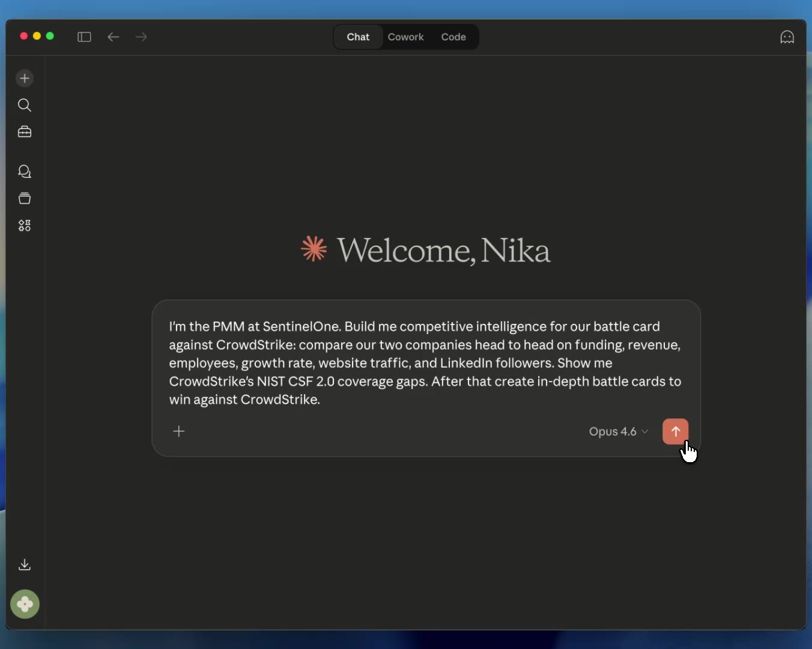The height and width of the screenshot is (649, 812).
Task: Open the ghost incognito icon
Action: point(787,37)
